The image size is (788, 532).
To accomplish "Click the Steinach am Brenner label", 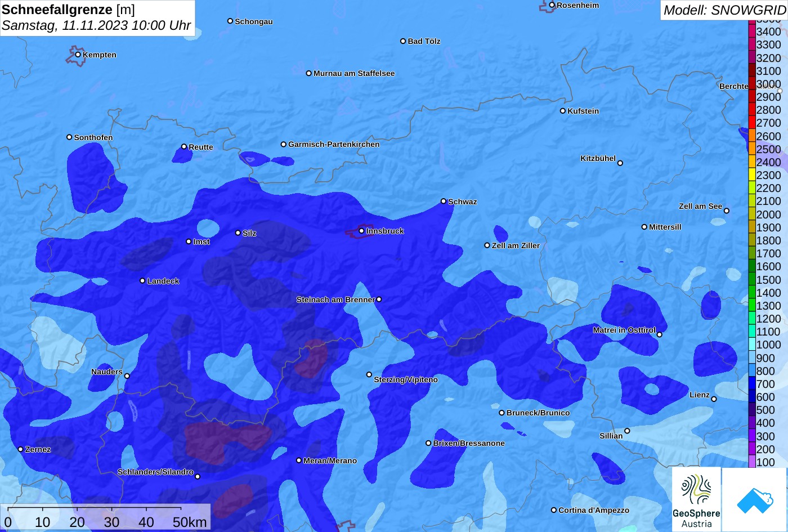I will coord(335,299).
